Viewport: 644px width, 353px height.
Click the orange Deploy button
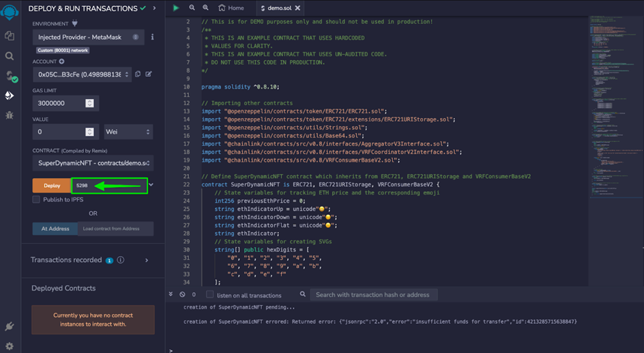pyautogui.click(x=52, y=185)
